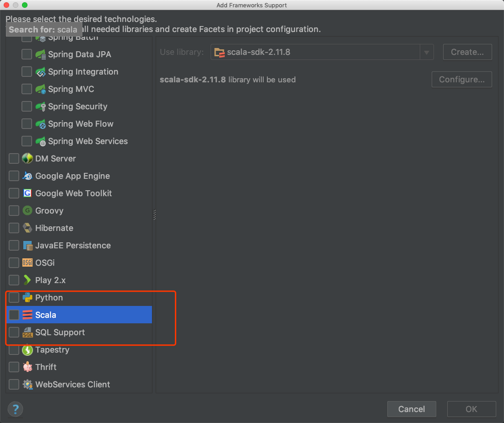Select the Hibernate row label
Image resolution: width=504 pixels, height=423 pixels.
pos(54,228)
